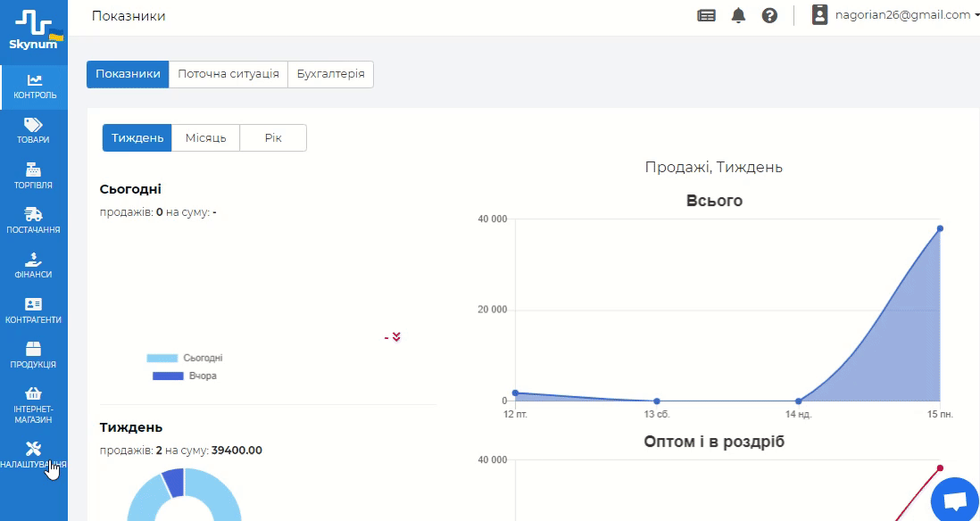Select the Тиждень period button
The width and height of the screenshot is (980, 521).
click(x=137, y=138)
